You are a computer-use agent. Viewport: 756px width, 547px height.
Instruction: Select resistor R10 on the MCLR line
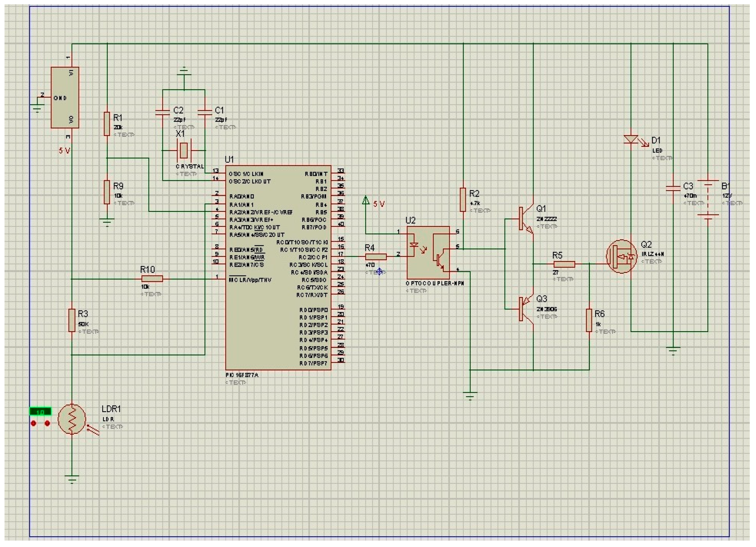click(152, 279)
